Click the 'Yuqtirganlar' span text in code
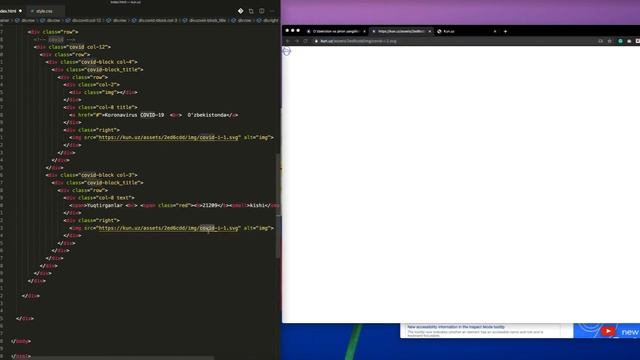Viewport: 640px width, 360px height. pyautogui.click(x=105, y=205)
